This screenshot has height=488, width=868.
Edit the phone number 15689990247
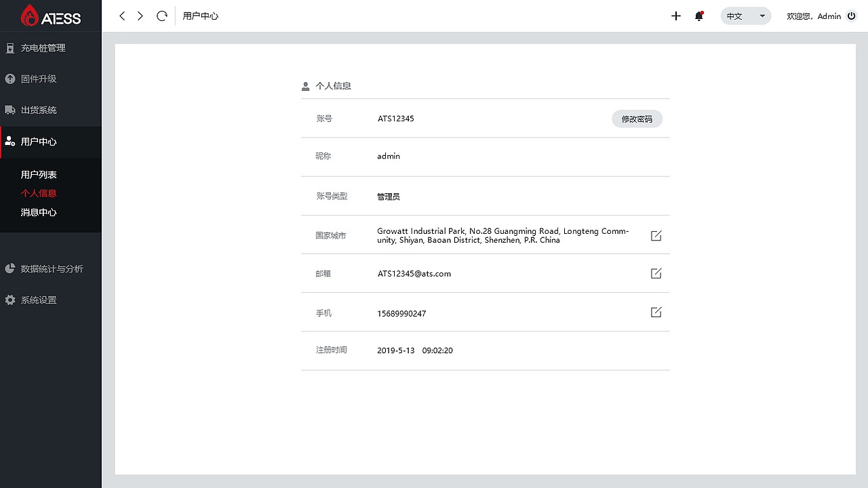tap(656, 312)
